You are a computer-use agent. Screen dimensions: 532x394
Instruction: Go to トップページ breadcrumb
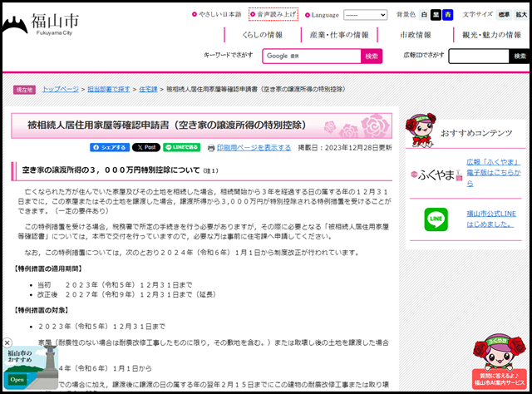pos(61,89)
